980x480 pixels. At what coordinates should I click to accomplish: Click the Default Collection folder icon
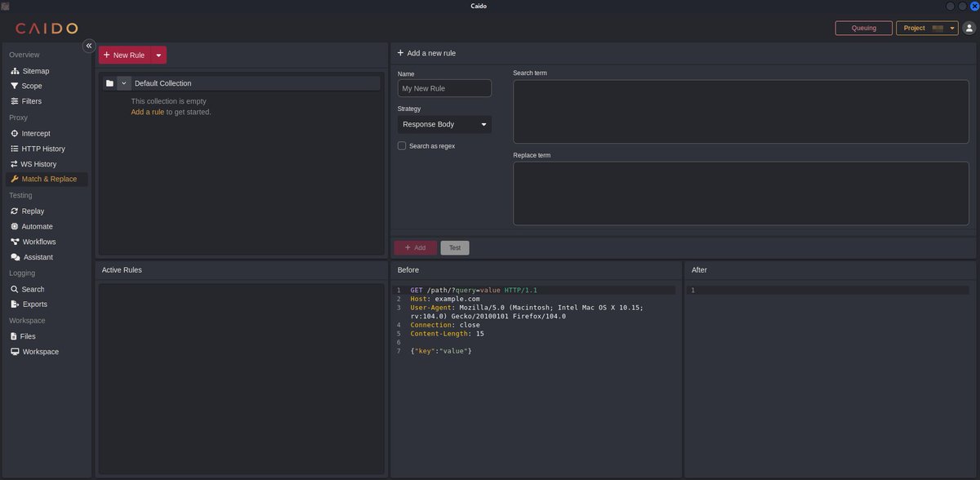(x=109, y=83)
